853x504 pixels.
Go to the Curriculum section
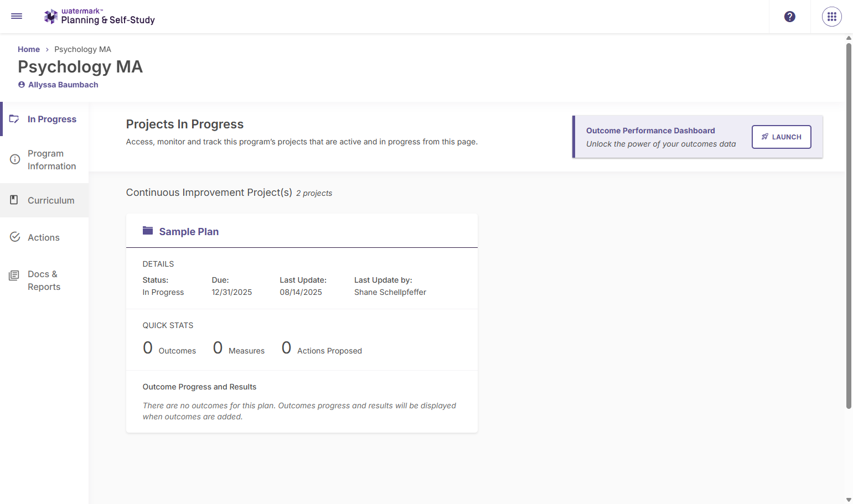coord(45,200)
